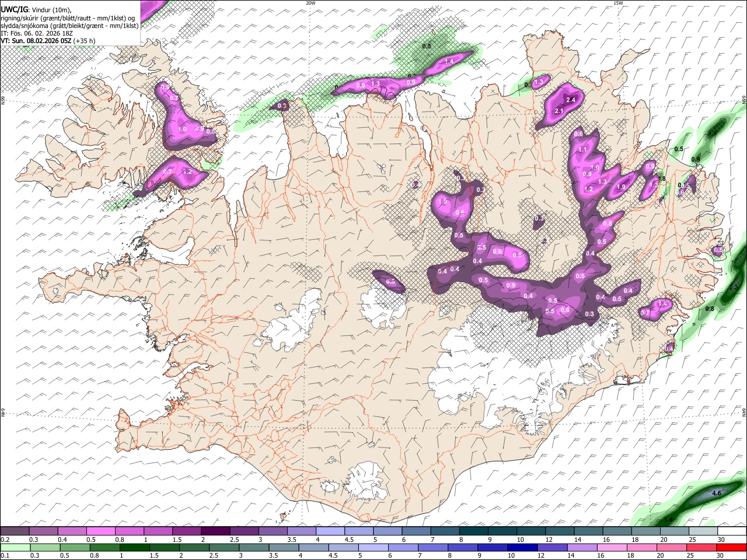The height and width of the screenshot is (560, 747).
Task: Pick the pale lavender swatch labeled 4 in upper legend
Action: tap(329, 531)
